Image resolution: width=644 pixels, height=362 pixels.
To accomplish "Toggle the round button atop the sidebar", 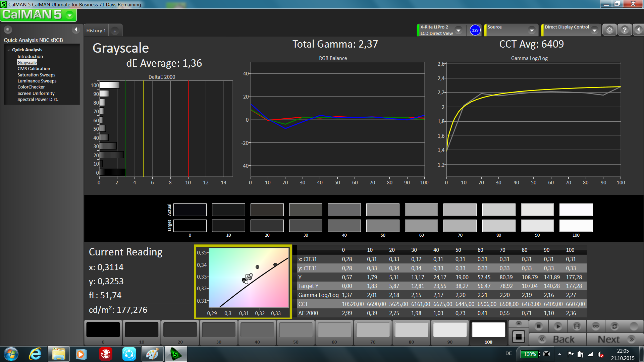I will (x=8, y=29).
